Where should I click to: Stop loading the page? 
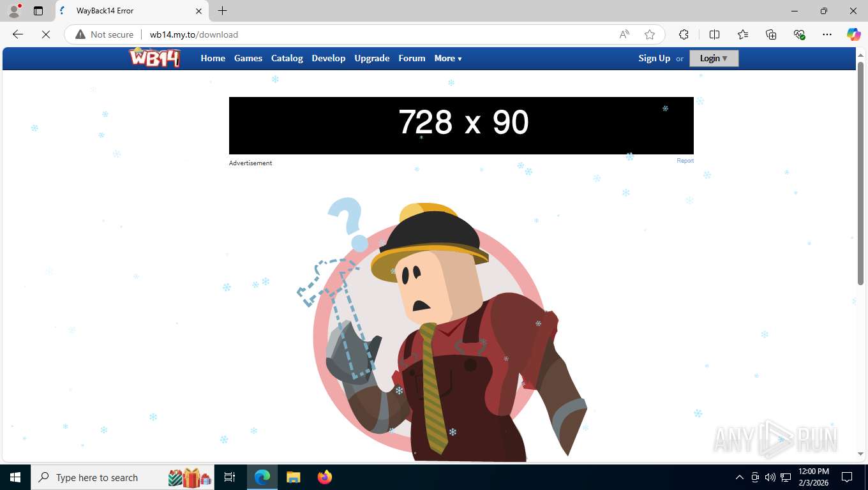pos(46,34)
